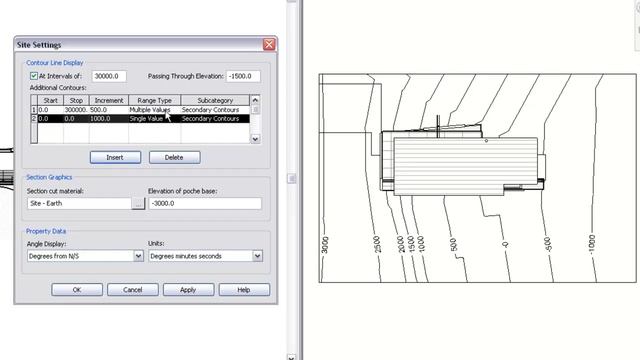Edit the Section cut material field
The height and width of the screenshot is (360, 640).
pyautogui.click(x=80, y=203)
